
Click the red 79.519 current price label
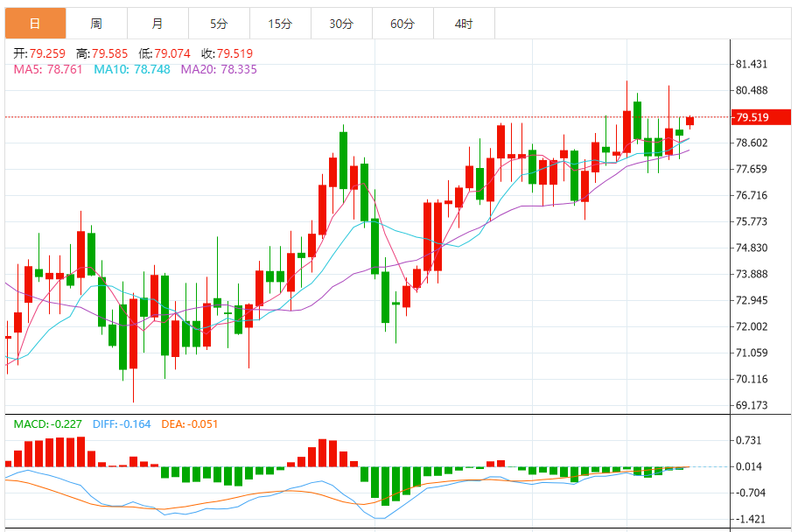pos(761,117)
